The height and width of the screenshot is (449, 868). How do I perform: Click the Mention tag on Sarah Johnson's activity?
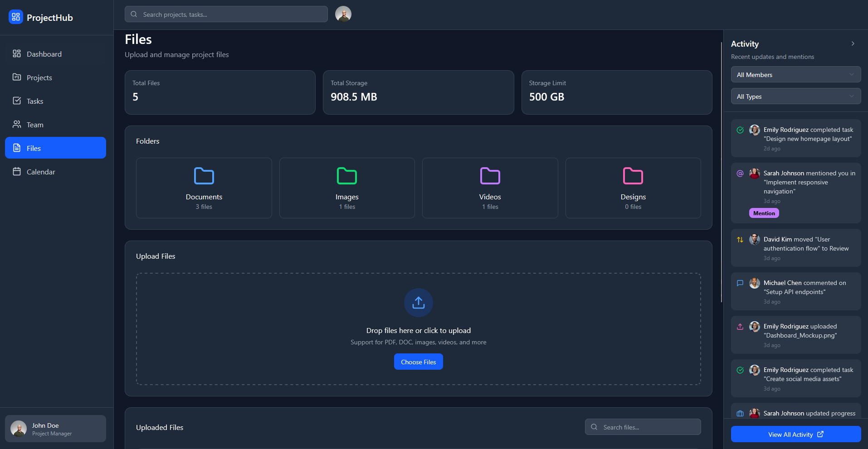[x=764, y=213]
